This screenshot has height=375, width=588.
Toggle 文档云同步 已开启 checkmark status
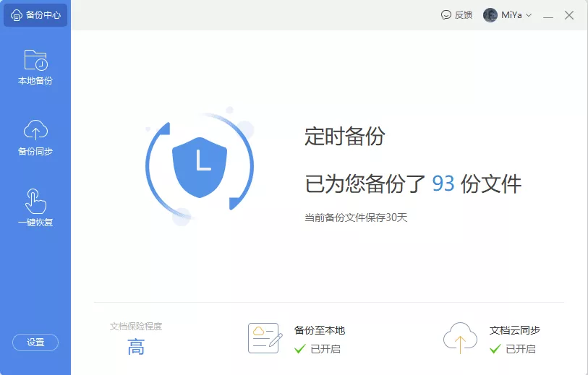pyautogui.click(x=495, y=349)
